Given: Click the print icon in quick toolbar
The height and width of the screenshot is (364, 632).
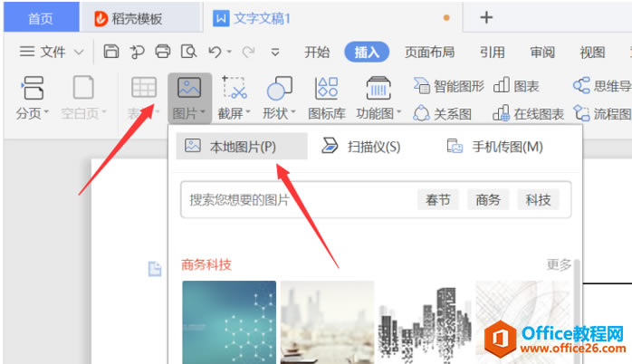Looking at the screenshot, I should pyautogui.click(x=163, y=52).
